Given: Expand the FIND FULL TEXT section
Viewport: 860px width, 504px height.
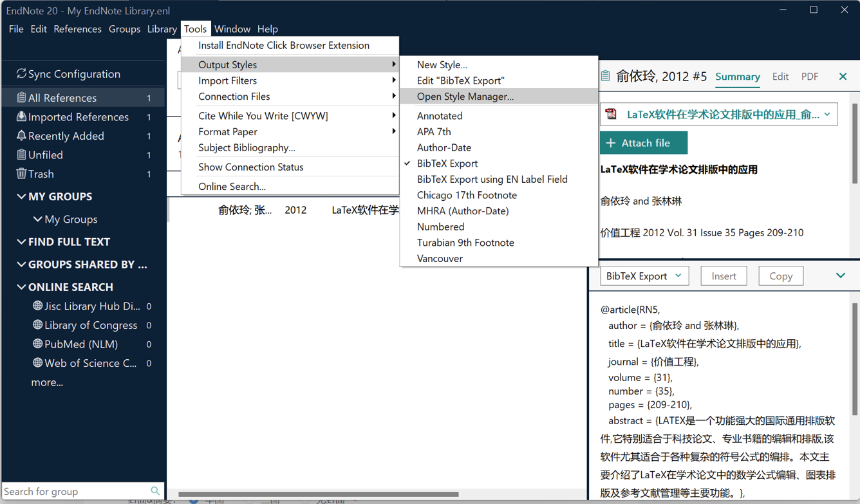Looking at the screenshot, I should [21, 241].
